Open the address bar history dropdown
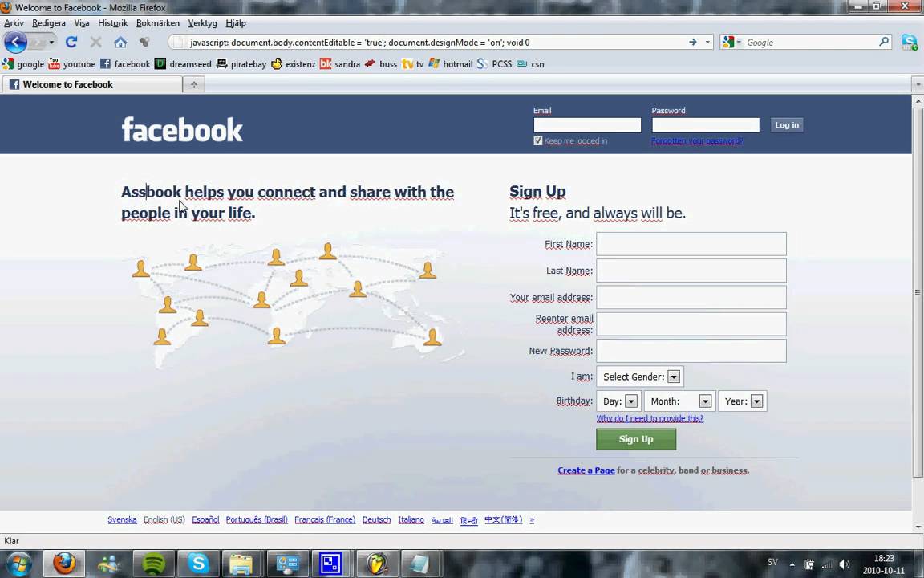This screenshot has width=924, height=578. [x=707, y=43]
